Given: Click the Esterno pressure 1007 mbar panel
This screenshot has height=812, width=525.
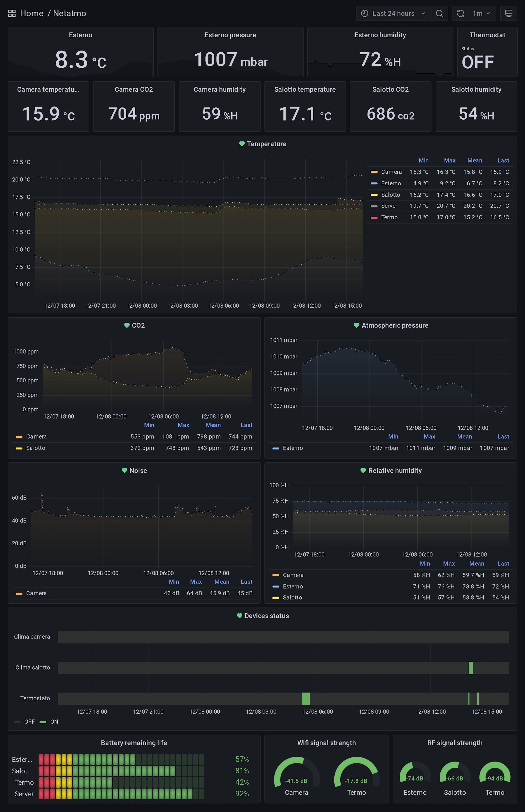Looking at the screenshot, I should tap(230, 52).
